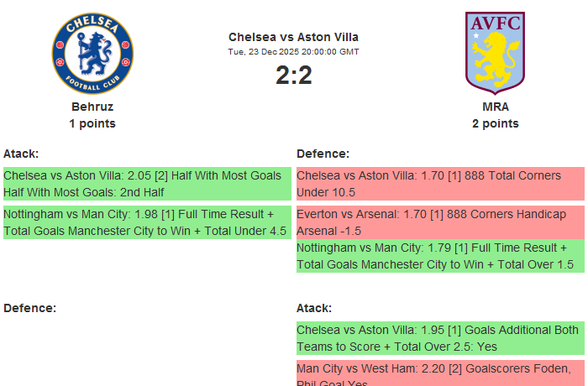
Task: Click the Defence heading above Total Corners bet
Action: [x=323, y=154]
